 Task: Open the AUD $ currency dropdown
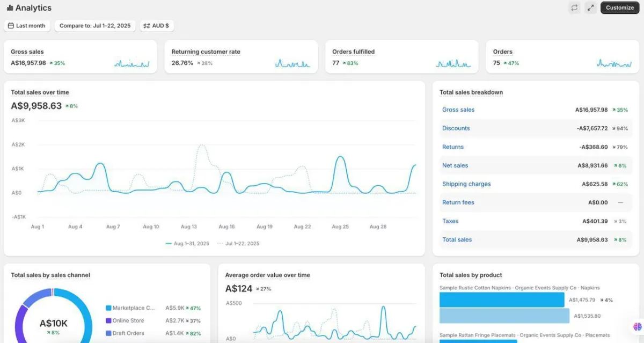pyautogui.click(x=156, y=26)
